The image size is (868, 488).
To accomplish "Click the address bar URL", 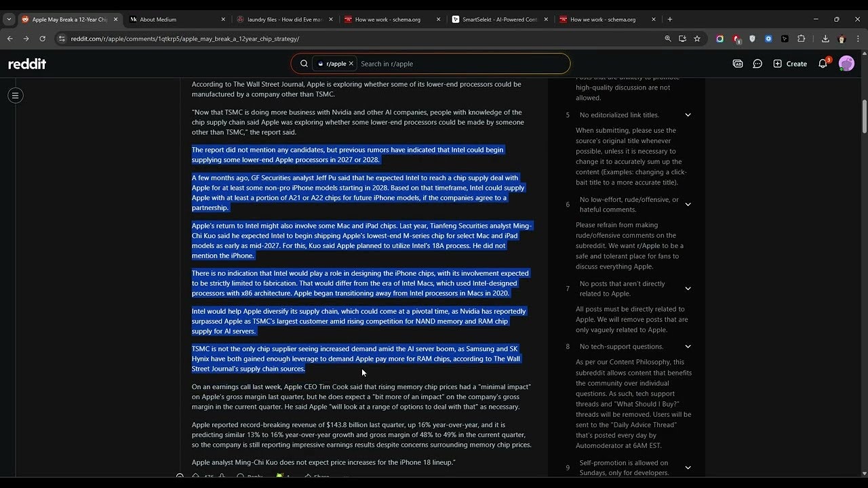I will 185,39.
